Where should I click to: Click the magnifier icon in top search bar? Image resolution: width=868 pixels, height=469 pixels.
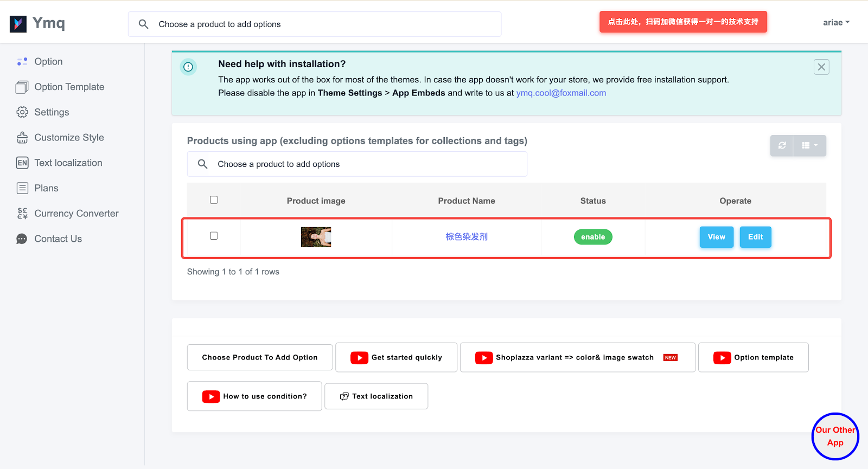[x=143, y=24]
